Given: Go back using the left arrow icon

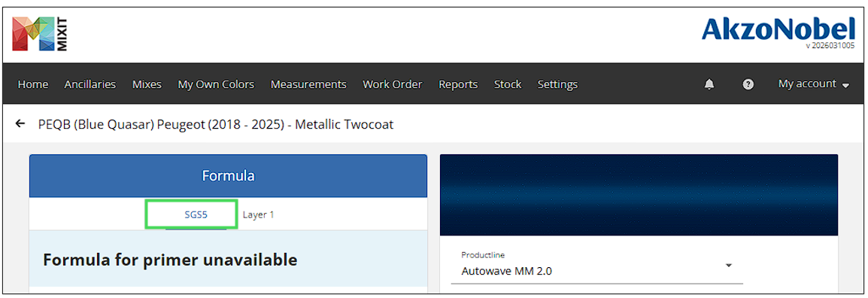Looking at the screenshot, I should click(20, 123).
